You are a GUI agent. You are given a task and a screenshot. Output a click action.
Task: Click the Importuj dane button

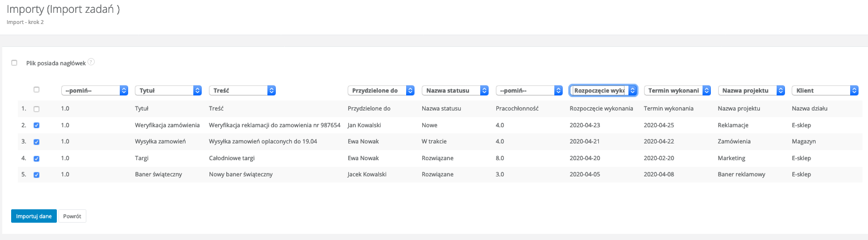pyautogui.click(x=34, y=216)
